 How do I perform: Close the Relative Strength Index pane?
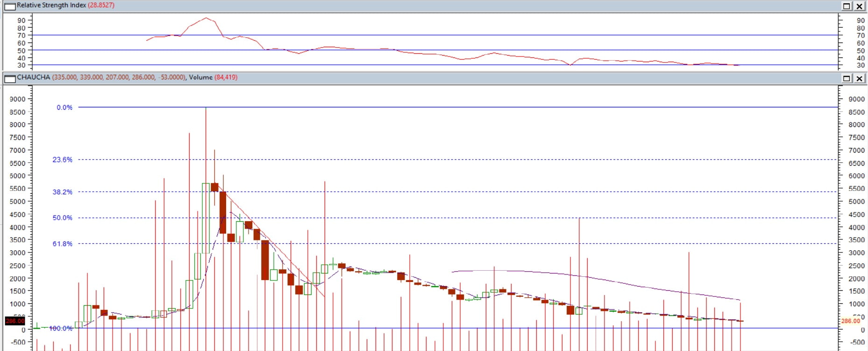pos(859,6)
